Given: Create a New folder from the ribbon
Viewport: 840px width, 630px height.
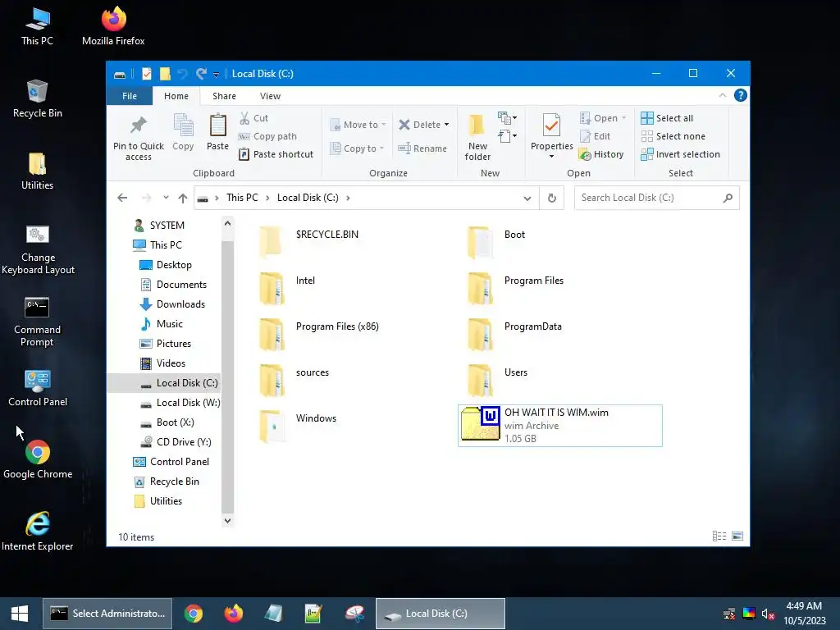Looking at the screenshot, I should 477,137.
